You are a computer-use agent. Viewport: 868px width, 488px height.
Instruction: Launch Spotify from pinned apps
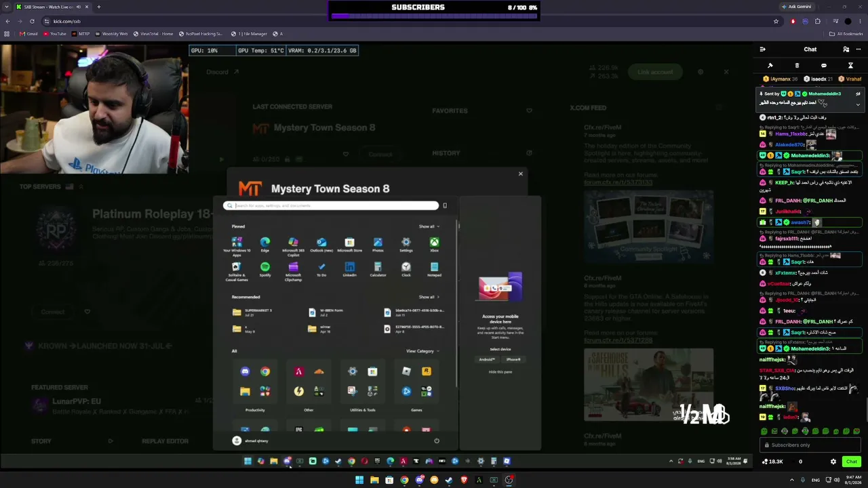265,269
